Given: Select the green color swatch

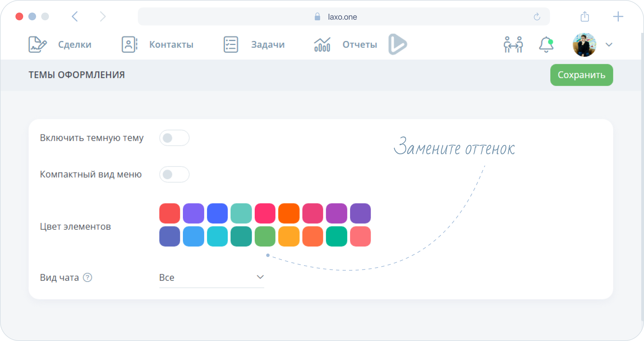Looking at the screenshot, I should click(265, 237).
